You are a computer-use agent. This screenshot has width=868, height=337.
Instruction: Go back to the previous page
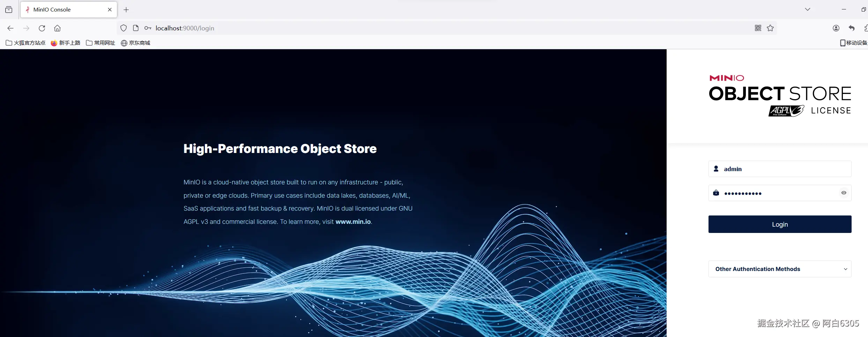[x=10, y=28]
